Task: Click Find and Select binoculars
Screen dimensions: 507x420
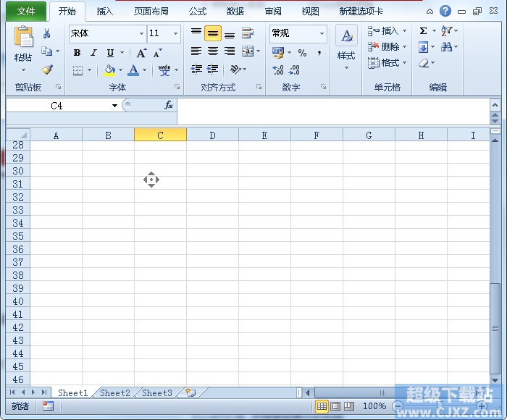Action: 447,47
